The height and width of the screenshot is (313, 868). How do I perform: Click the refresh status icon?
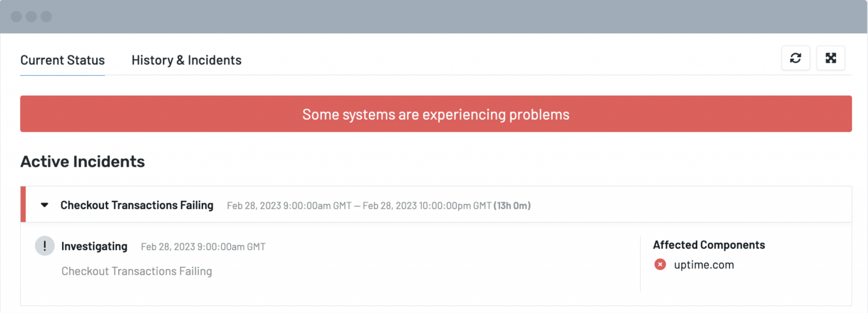[x=796, y=58]
